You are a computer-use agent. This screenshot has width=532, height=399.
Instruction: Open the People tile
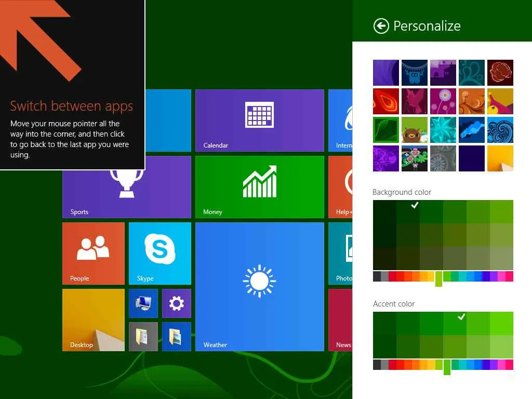pyautogui.click(x=94, y=254)
